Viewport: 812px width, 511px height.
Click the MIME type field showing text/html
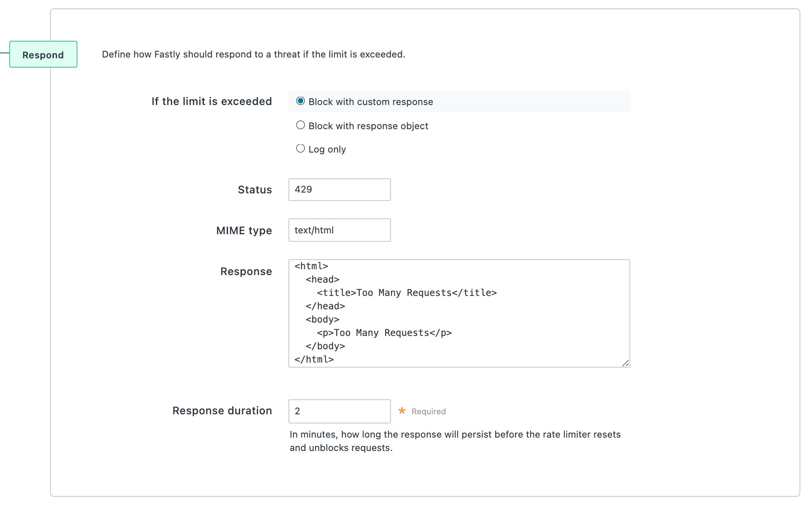pyautogui.click(x=339, y=230)
